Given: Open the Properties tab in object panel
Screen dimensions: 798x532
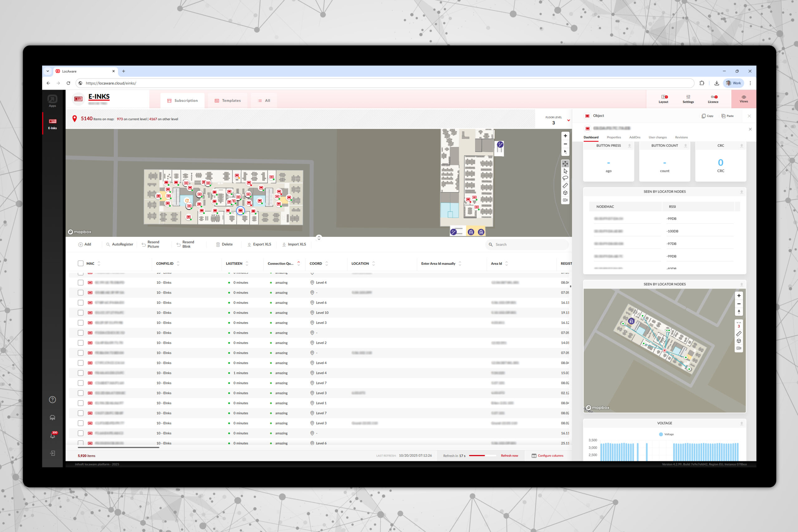Looking at the screenshot, I should click(x=614, y=137).
